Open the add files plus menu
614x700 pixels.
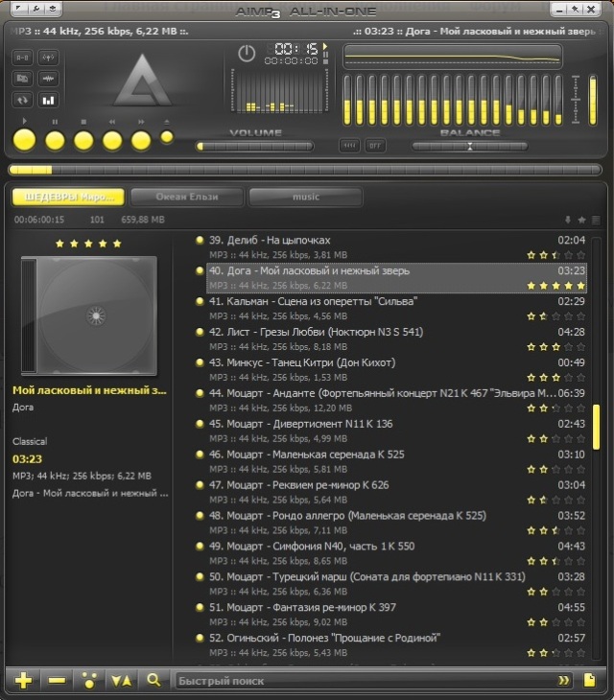23,681
